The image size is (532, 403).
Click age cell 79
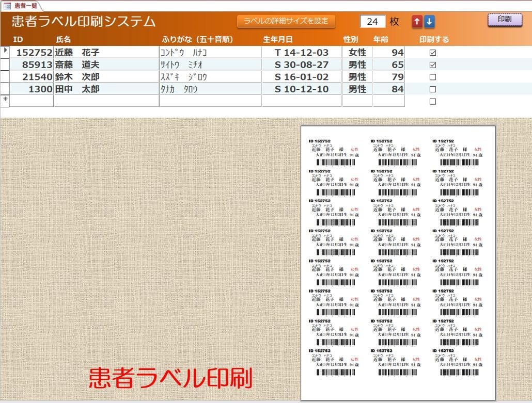point(388,76)
